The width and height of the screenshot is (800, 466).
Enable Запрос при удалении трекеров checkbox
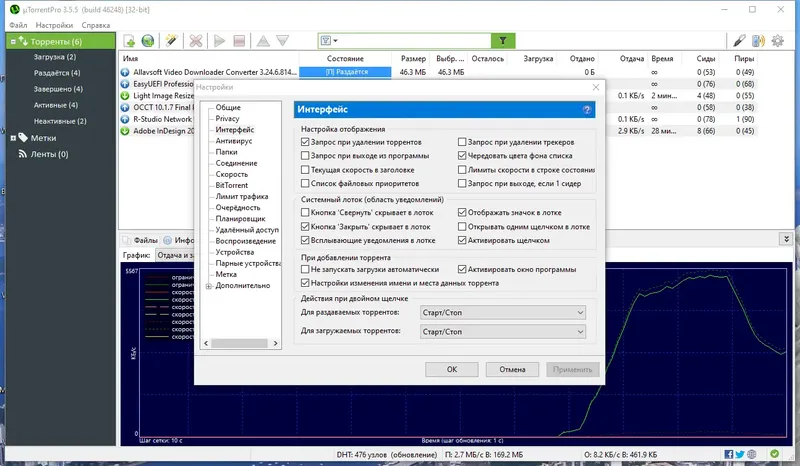pyautogui.click(x=462, y=142)
